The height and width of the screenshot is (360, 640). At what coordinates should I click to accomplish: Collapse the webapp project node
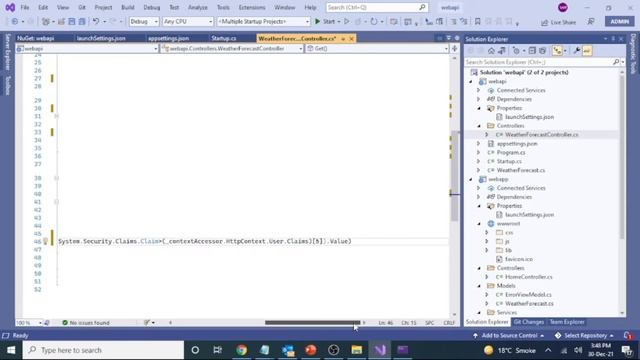tap(471, 179)
